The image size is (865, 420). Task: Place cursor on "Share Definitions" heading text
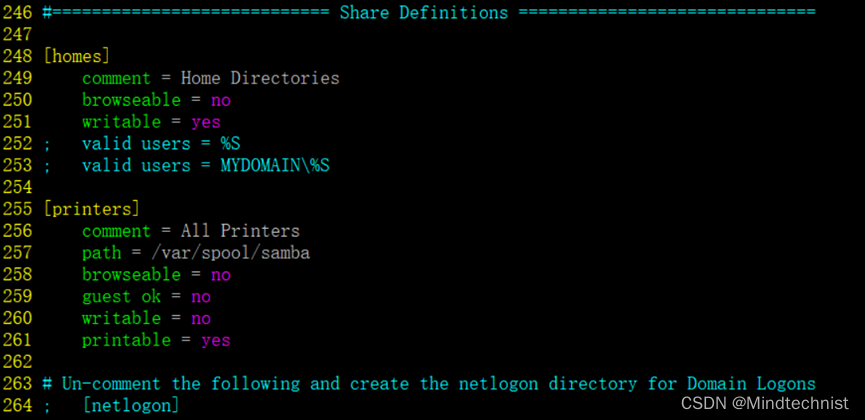click(423, 13)
